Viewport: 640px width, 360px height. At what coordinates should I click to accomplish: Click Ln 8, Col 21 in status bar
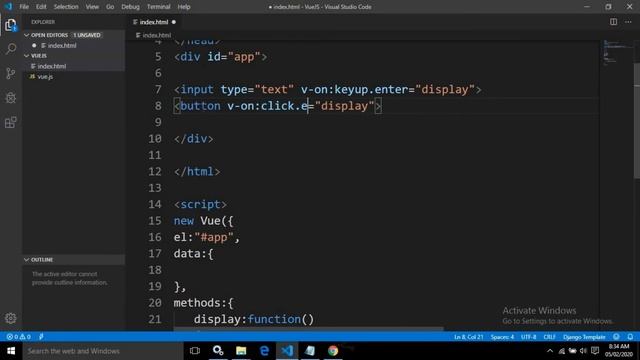[x=468, y=337]
